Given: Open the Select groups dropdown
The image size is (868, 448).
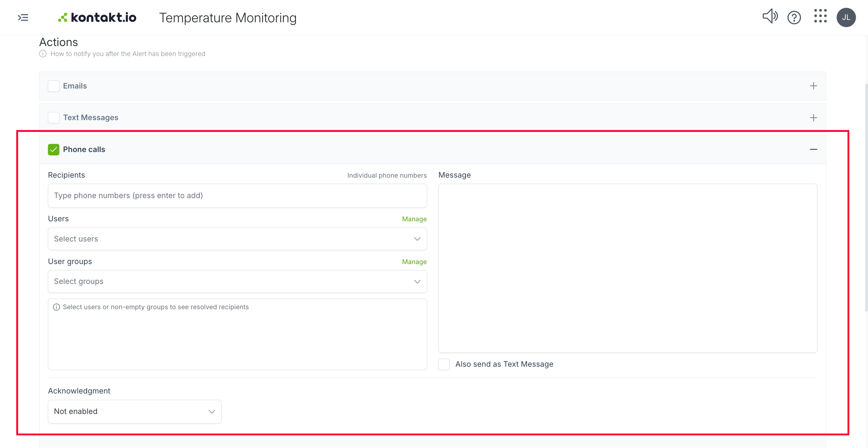Looking at the screenshot, I should tap(237, 282).
